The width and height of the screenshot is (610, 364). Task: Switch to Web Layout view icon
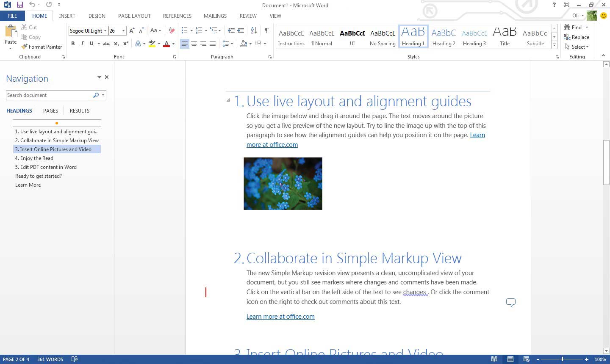tap(527, 359)
